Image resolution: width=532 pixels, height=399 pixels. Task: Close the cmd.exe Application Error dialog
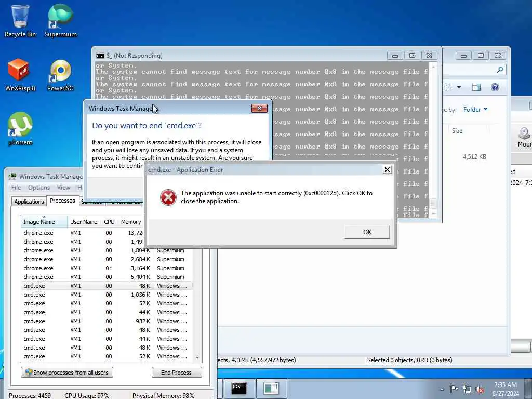[387, 170]
